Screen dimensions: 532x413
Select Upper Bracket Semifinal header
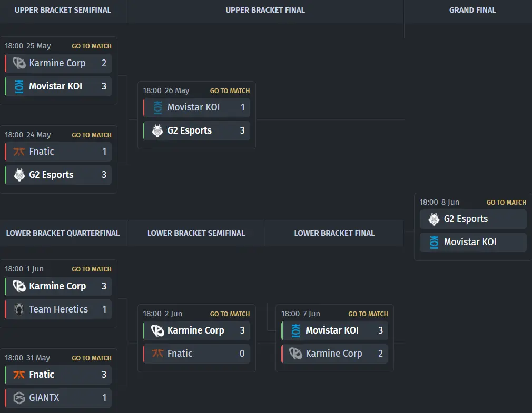pyautogui.click(x=63, y=10)
